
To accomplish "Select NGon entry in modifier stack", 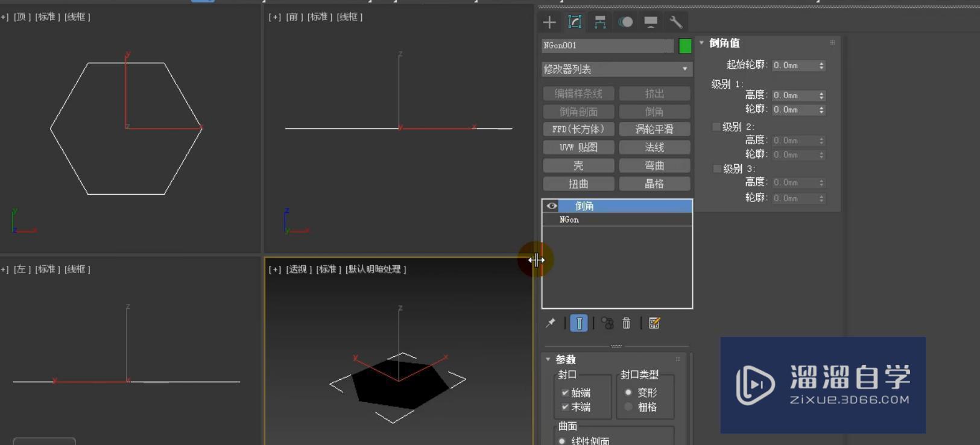I will click(617, 220).
